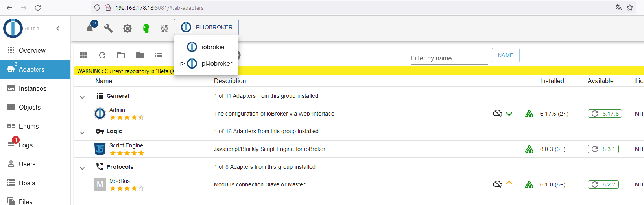Go back in browser history
Screen dimensions: 644x205
pos(9,8)
